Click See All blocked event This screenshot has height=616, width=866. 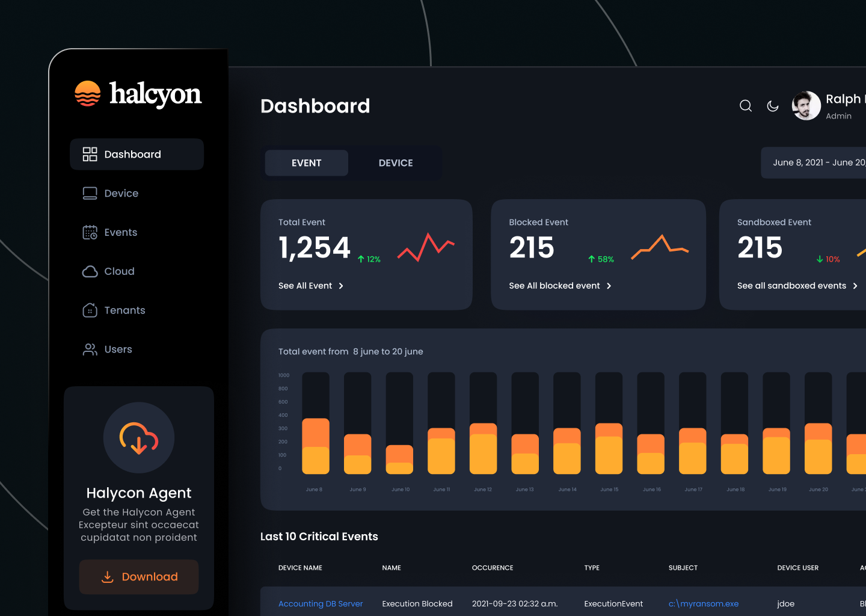tap(554, 286)
